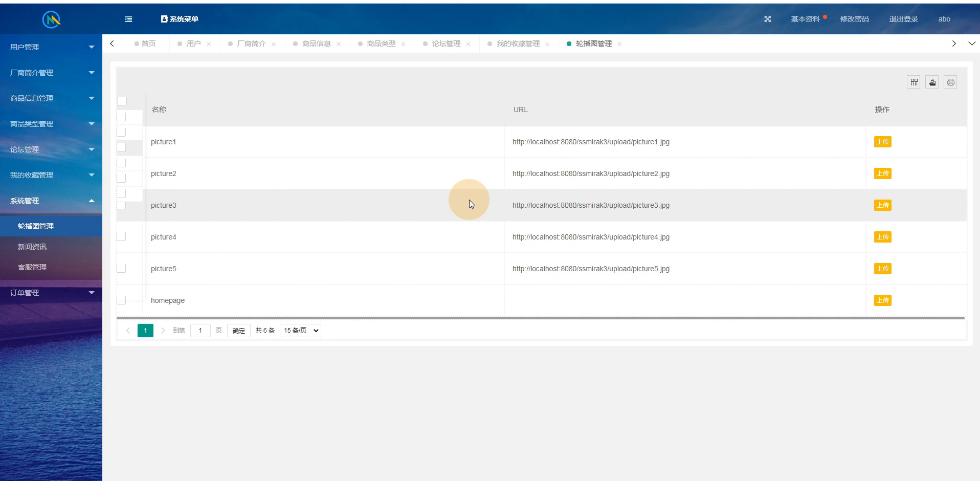Open the 15 条/页 page size dropdown

pyautogui.click(x=301, y=331)
